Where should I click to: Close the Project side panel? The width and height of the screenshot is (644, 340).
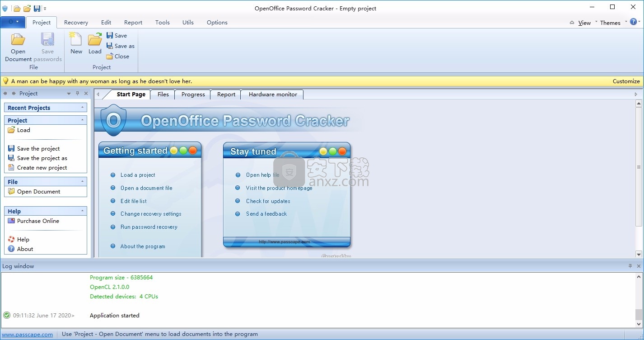coord(86,94)
